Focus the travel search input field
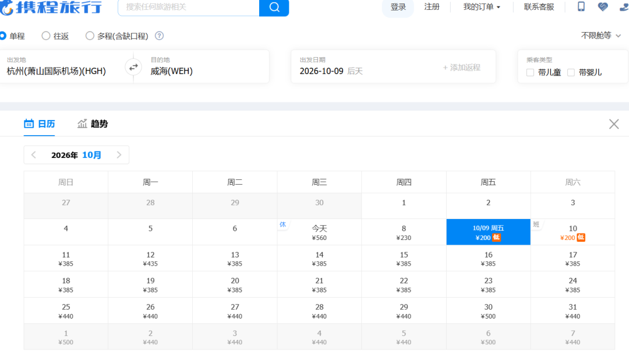 pyautogui.click(x=189, y=8)
